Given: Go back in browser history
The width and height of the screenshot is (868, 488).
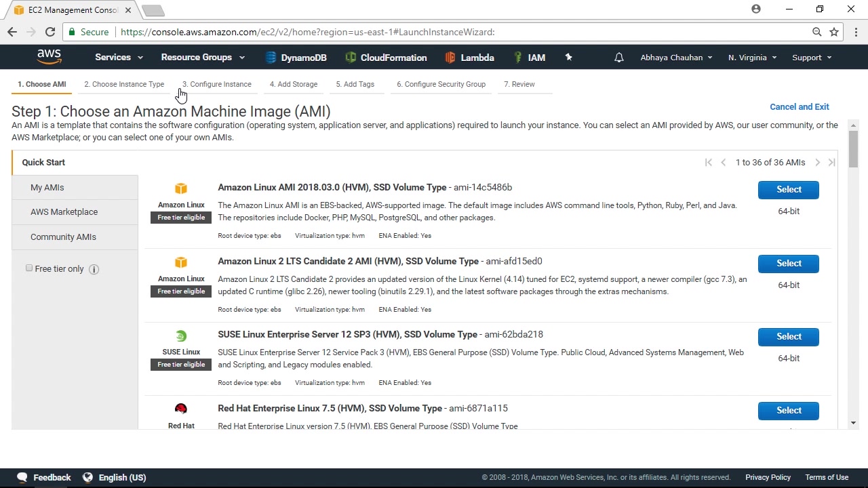Looking at the screenshot, I should (x=12, y=32).
